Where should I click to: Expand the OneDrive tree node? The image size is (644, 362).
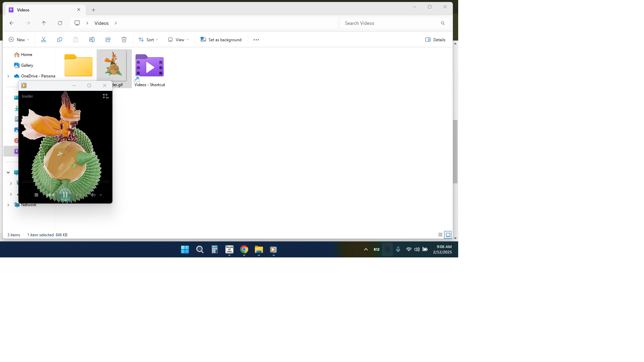[8, 76]
